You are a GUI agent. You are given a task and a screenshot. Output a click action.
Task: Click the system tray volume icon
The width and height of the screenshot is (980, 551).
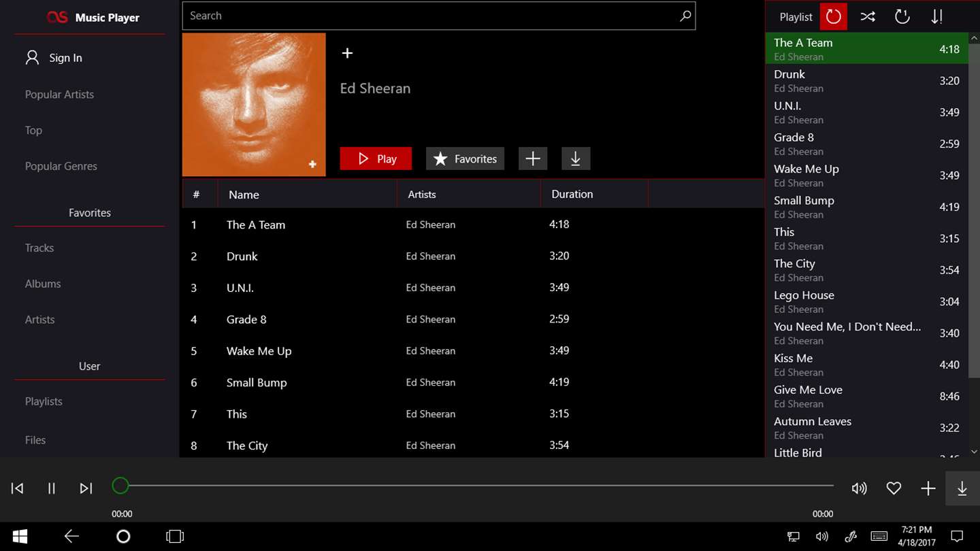point(822,537)
